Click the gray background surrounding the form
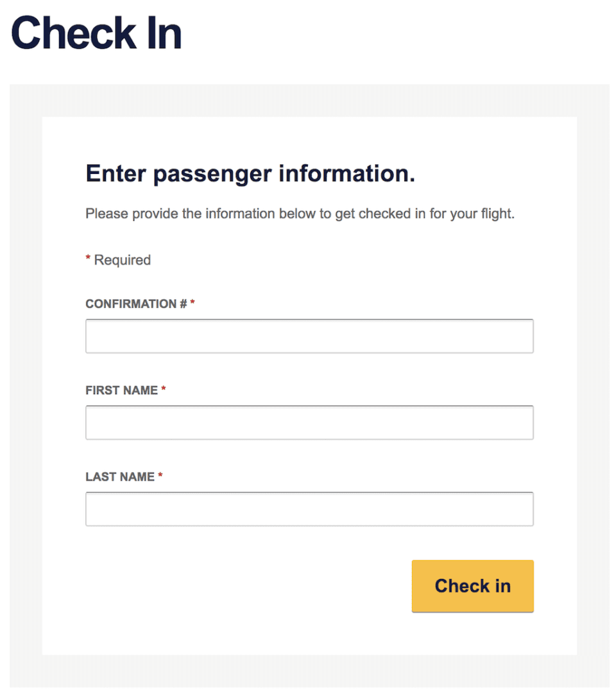 tap(26, 385)
